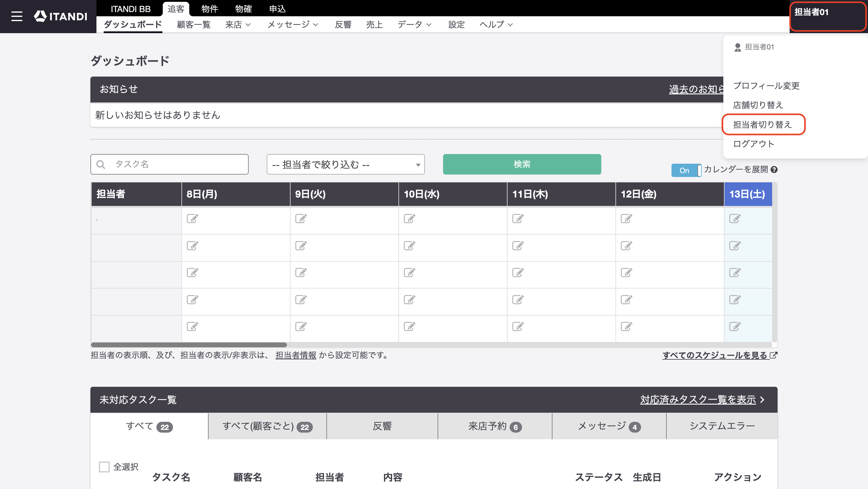The height and width of the screenshot is (489, 868).
Task: Click edit icon in first row under 13日(土)
Action: [735, 218]
